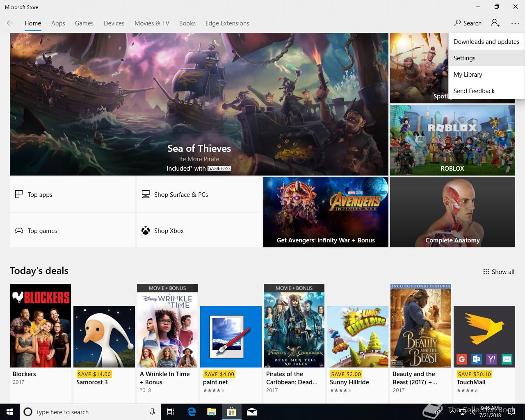
Task: Toggle the See more ellipsis menu
Action: (x=515, y=23)
